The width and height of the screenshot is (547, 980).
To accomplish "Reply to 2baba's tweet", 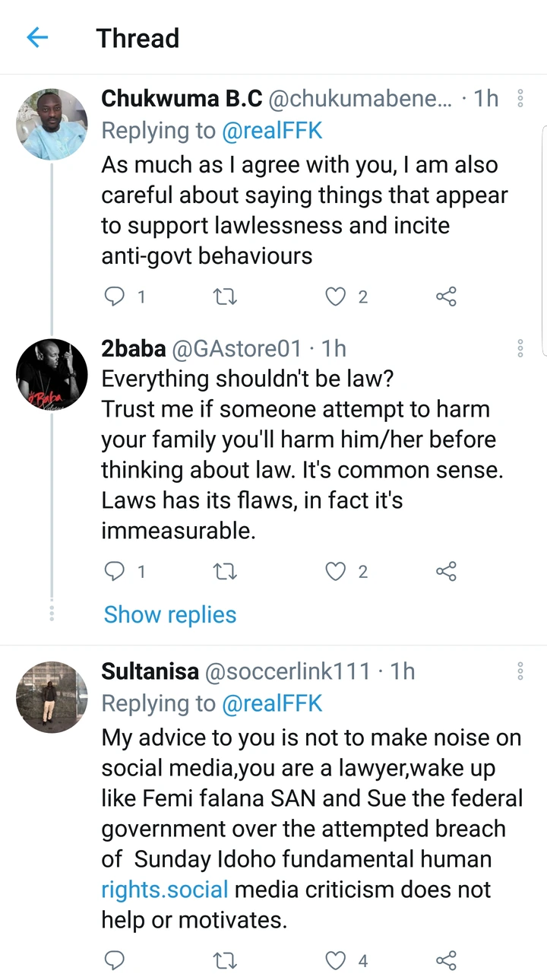I will (114, 572).
